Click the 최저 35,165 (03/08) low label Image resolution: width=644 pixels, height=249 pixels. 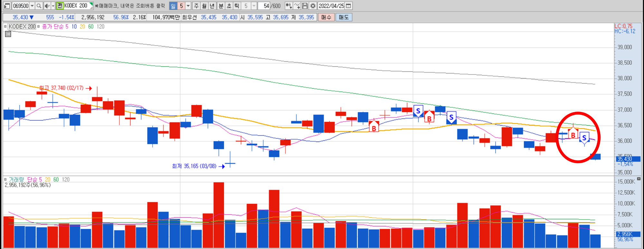pyautogui.click(x=194, y=166)
